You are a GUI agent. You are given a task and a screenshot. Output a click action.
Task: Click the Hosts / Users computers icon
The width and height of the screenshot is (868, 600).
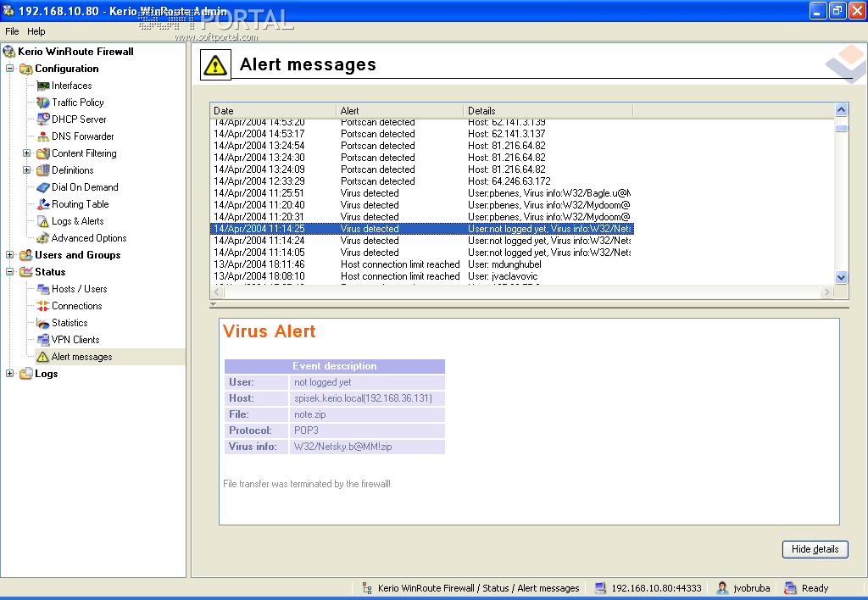click(x=42, y=289)
